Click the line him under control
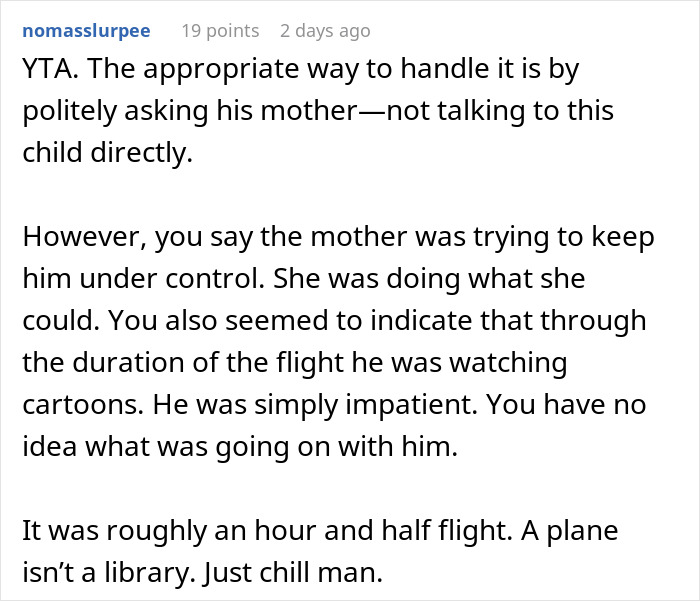 (x=140, y=280)
